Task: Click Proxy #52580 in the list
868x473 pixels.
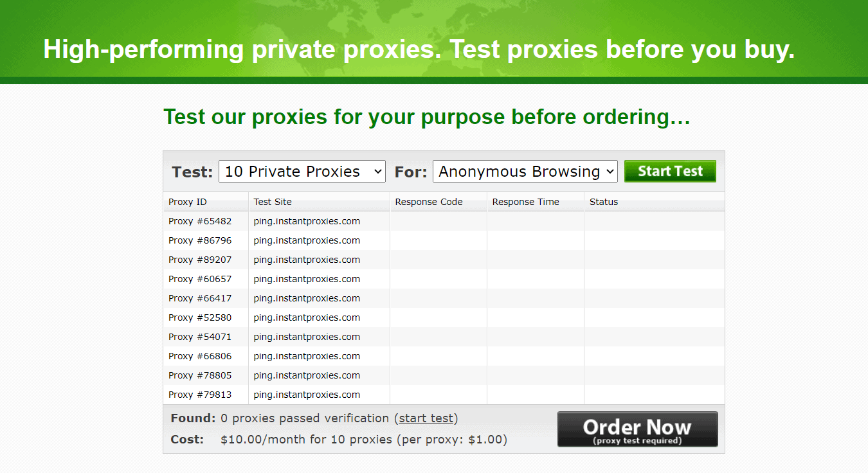Action: point(200,317)
